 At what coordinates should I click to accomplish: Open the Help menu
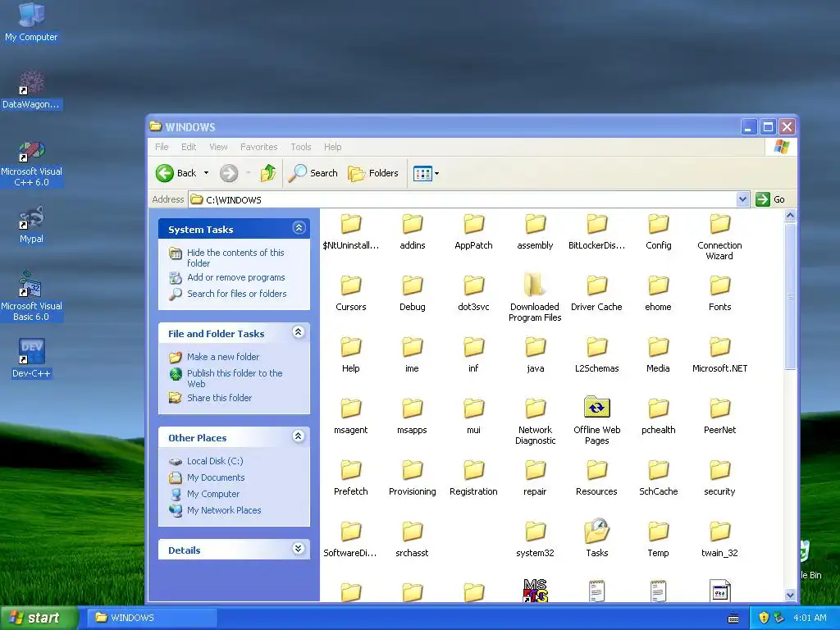tap(332, 147)
